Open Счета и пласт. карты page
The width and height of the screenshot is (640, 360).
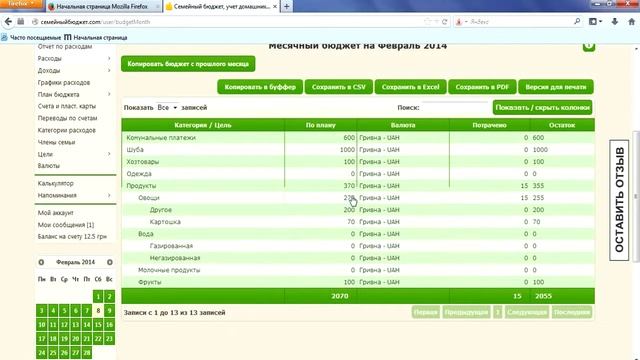pyautogui.click(x=67, y=106)
